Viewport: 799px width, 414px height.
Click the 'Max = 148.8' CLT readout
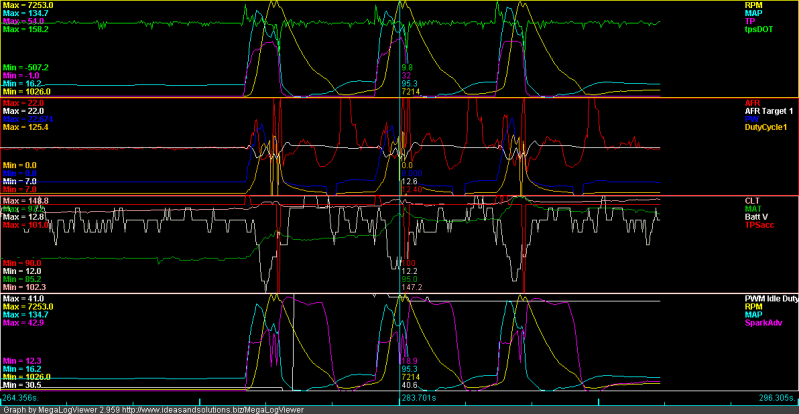24,201
